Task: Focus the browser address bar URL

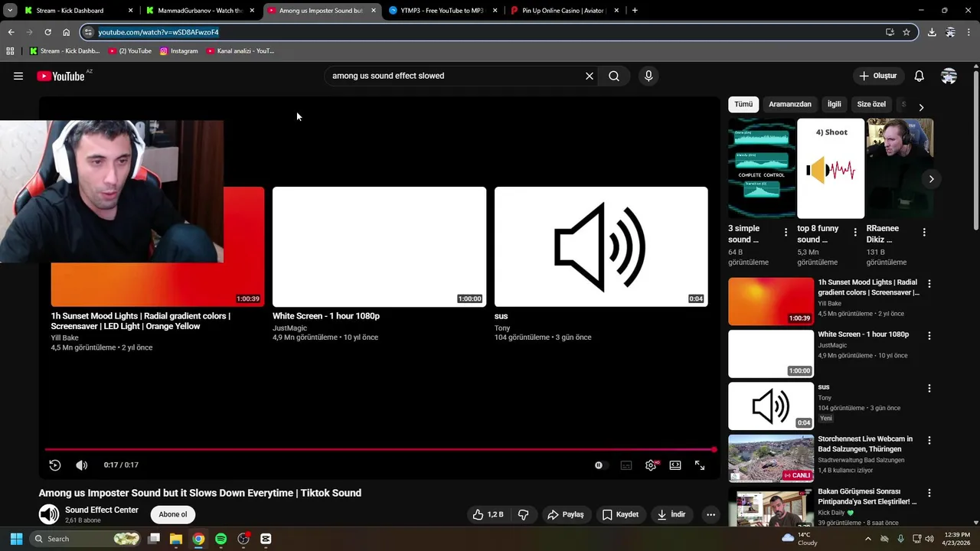Action: pyautogui.click(x=158, y=32)
